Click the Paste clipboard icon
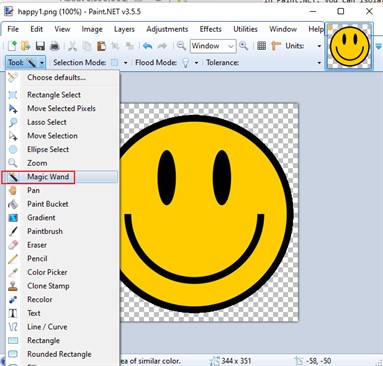 pos(101,46)
